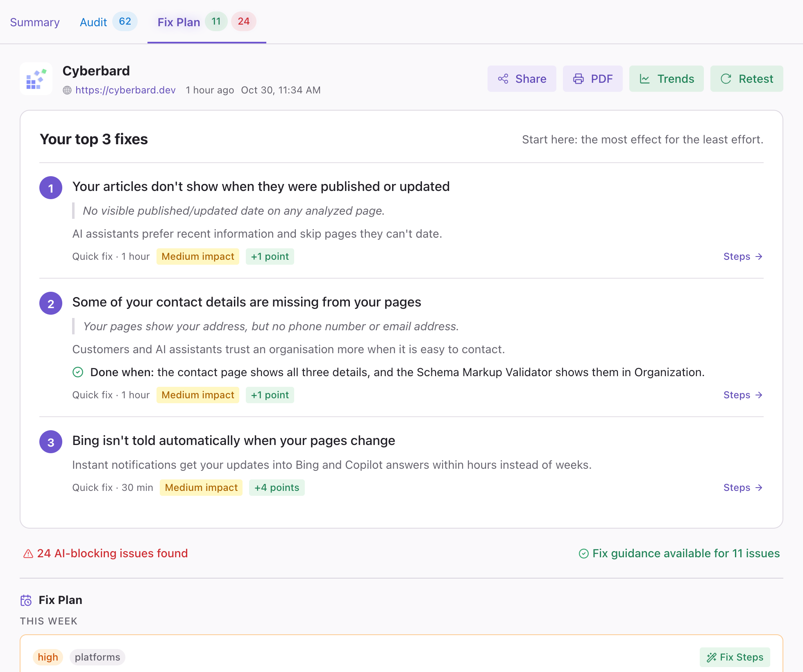The image size is (803, 672).
Task: Click the check icon beside Fix guidance
Action: (x=584, y=554)
